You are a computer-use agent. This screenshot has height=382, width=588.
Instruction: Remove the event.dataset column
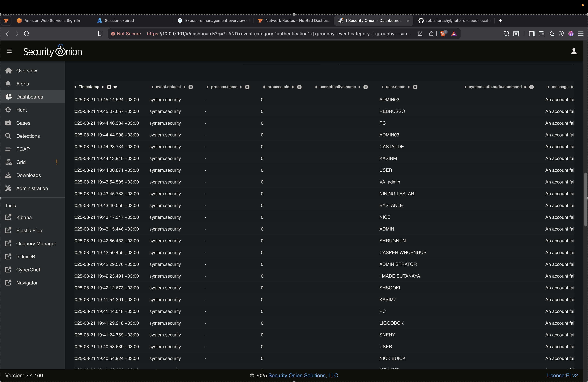[191, 87]
